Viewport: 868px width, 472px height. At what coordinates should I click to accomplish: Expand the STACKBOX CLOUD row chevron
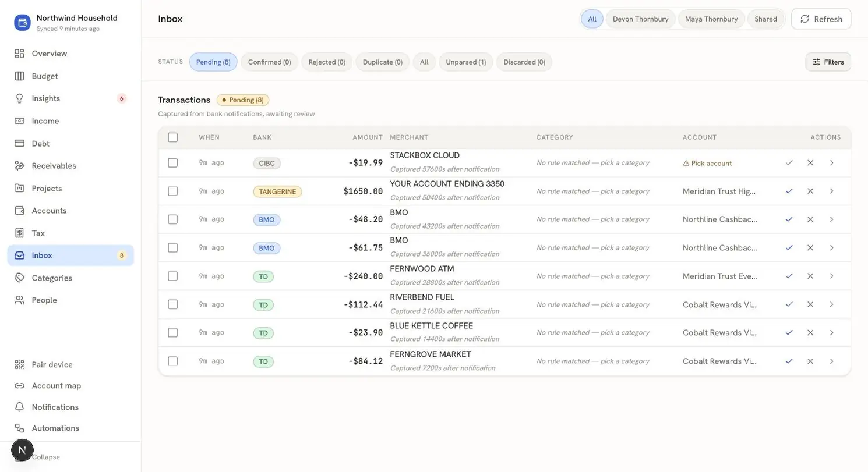coord(831,163)
